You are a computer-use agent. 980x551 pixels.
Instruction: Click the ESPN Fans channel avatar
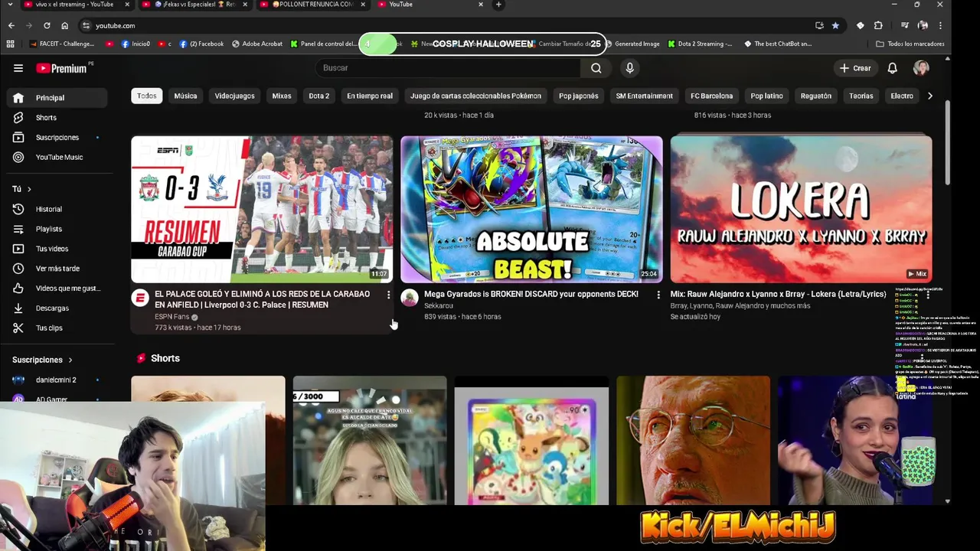tap(140, 298)
